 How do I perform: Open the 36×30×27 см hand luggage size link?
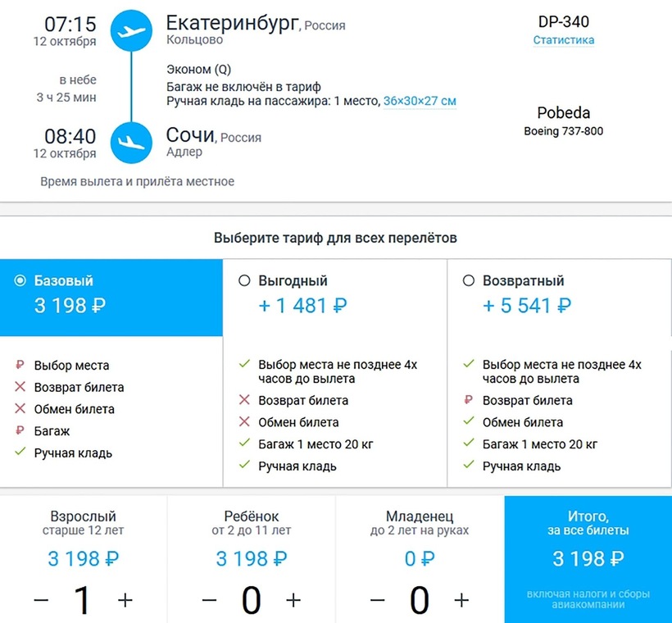click(420, 102)
